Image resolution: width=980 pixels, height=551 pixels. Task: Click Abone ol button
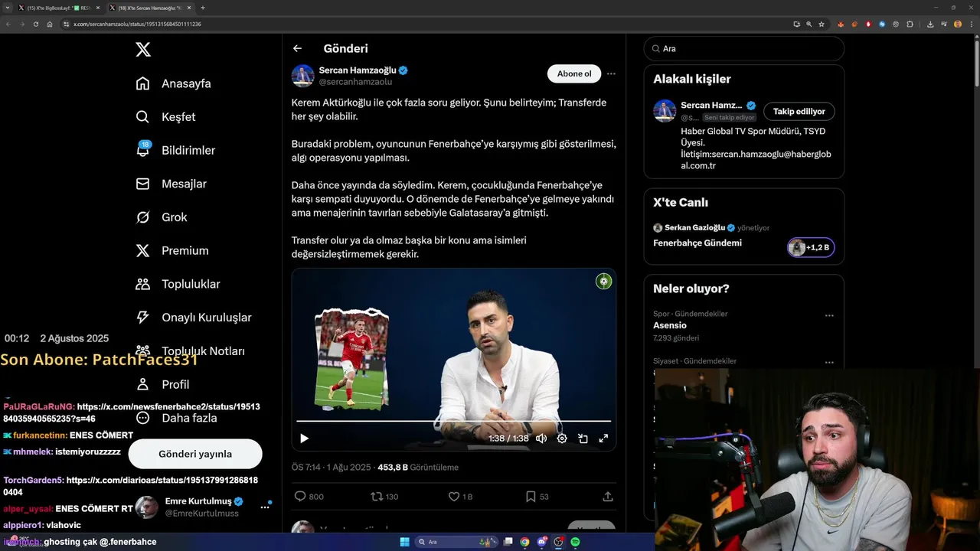point(574,73)
